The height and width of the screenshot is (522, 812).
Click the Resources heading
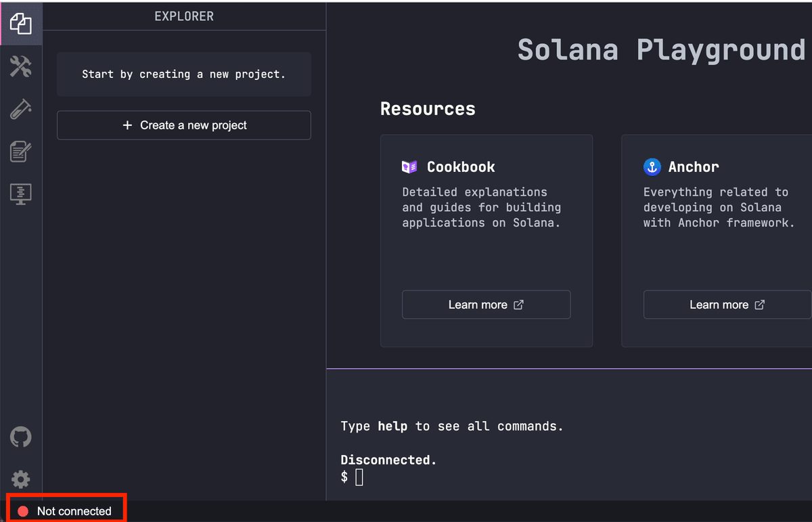428,108
